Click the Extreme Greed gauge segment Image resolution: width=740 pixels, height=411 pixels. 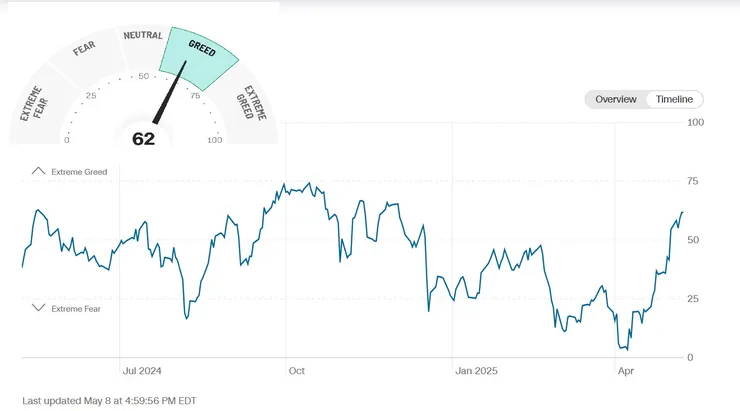coord(252,103)
